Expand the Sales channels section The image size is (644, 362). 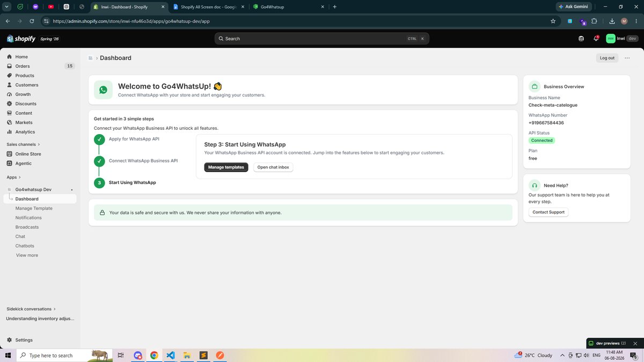tap(23, 144)
